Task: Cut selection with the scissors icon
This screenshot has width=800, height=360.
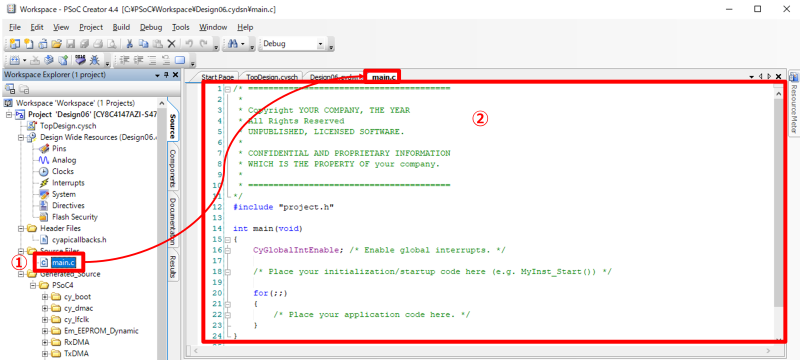Action: click(x=130, y=44)
